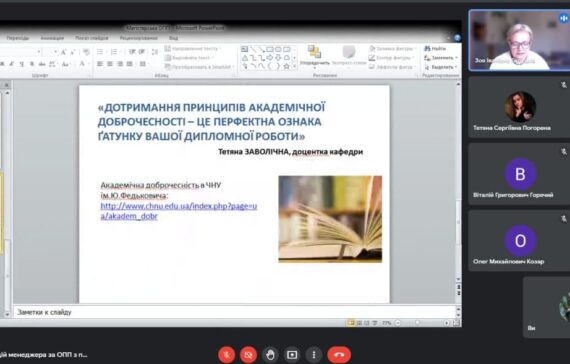The width and height of the screenshot is (570, 364).
Task: Open Shape Fill (Заливка фигуры) dropdown
Action: 392,48
